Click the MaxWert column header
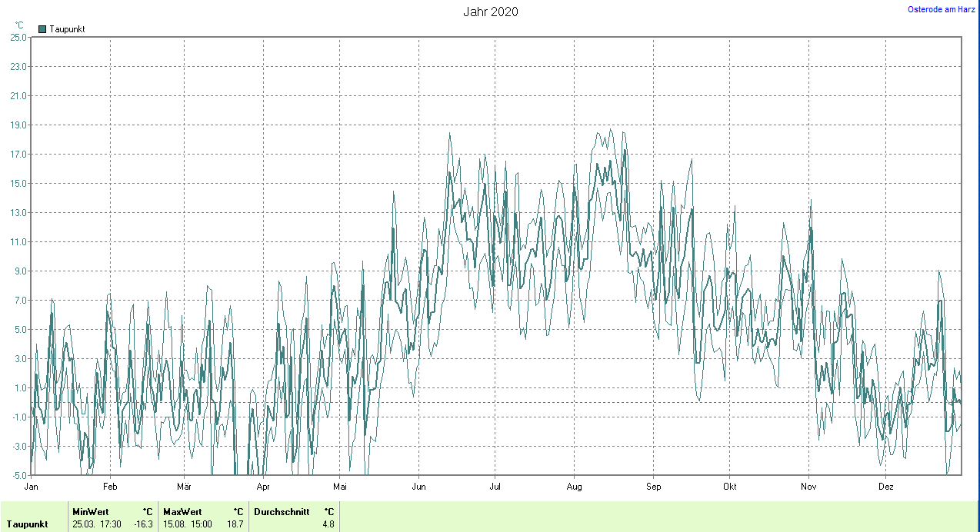 pos(182,511)
